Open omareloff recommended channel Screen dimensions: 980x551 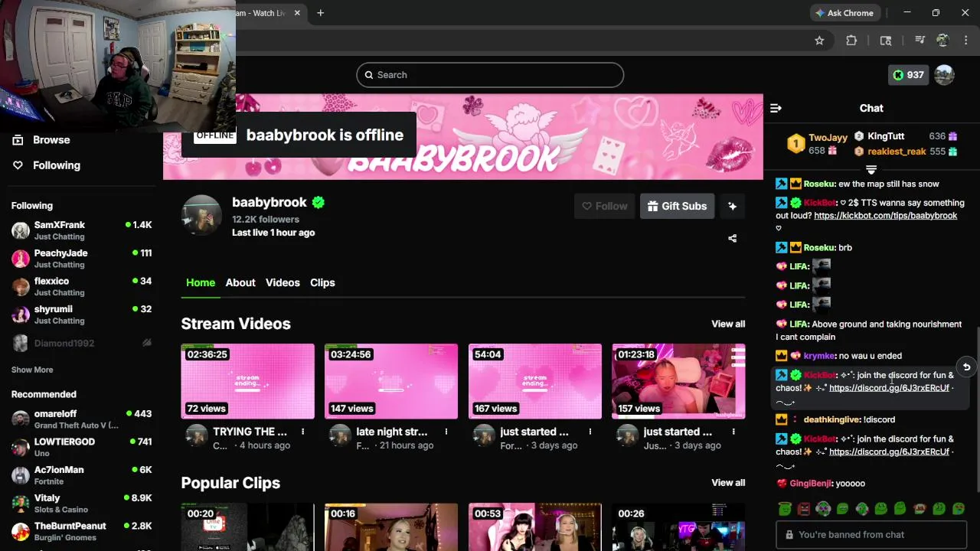click(x=81, y=419)
